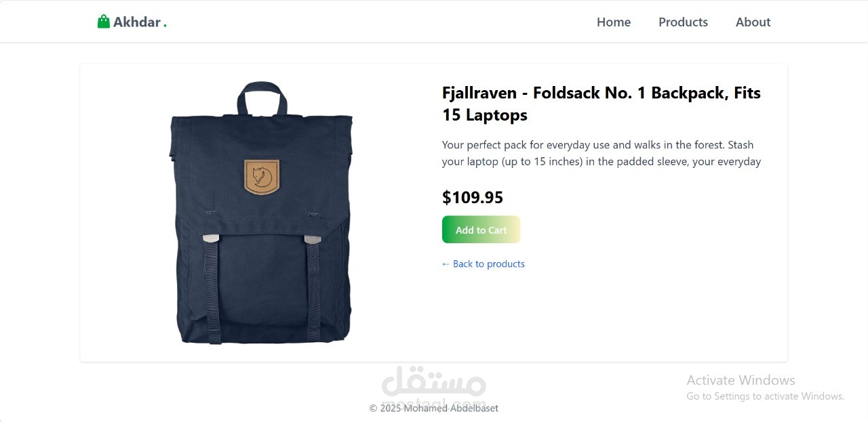Click the left metal buckle on the backpack strap
Viewport: 868px width, 422px height.
[x=210, y=238]
